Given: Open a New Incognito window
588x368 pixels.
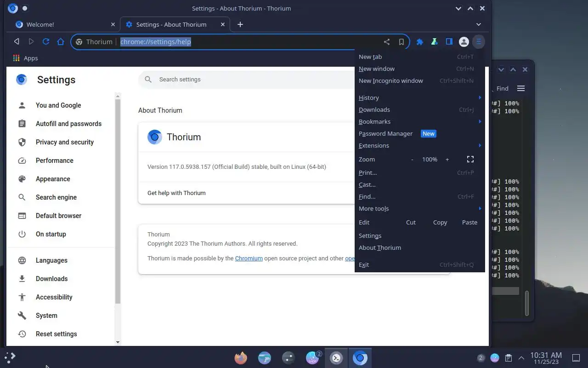Looking at the screenshot, I should point(419,80).
